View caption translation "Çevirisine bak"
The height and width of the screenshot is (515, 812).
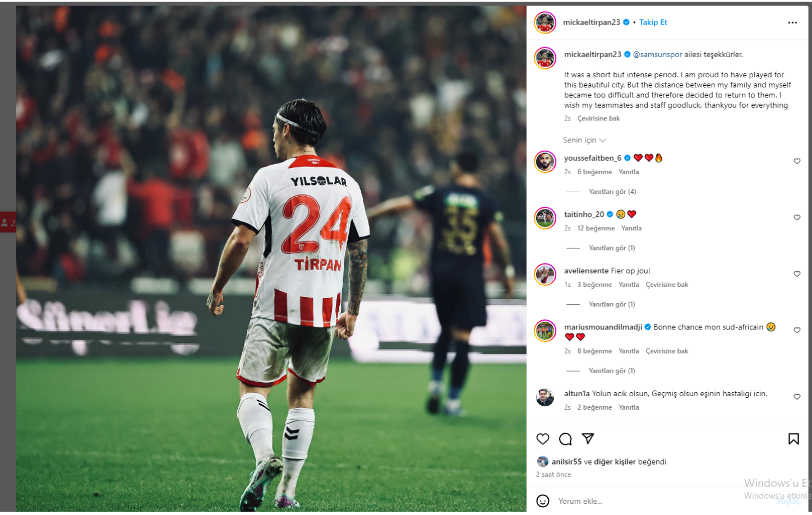[598, 118]
